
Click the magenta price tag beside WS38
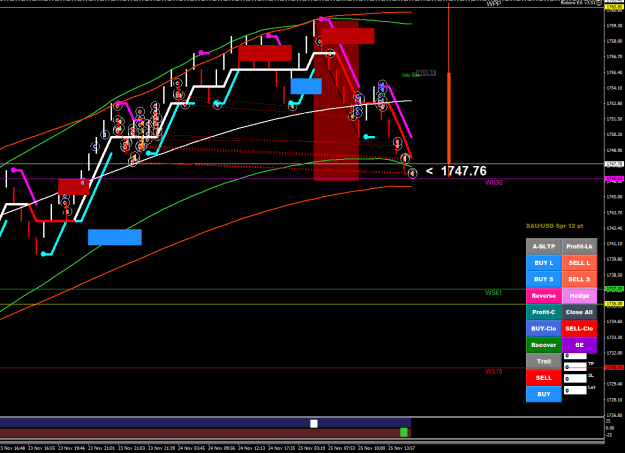614,179
